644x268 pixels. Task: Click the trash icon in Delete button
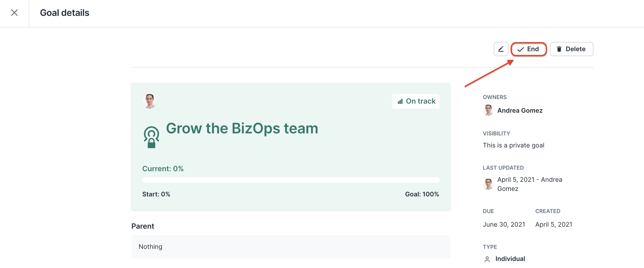pos(559,49)
